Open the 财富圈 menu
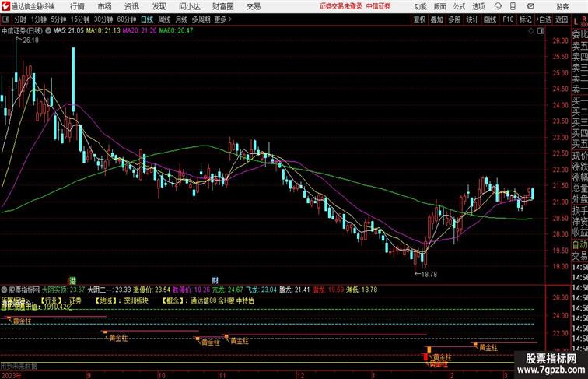The image size is (588, 379). point(222,6)
